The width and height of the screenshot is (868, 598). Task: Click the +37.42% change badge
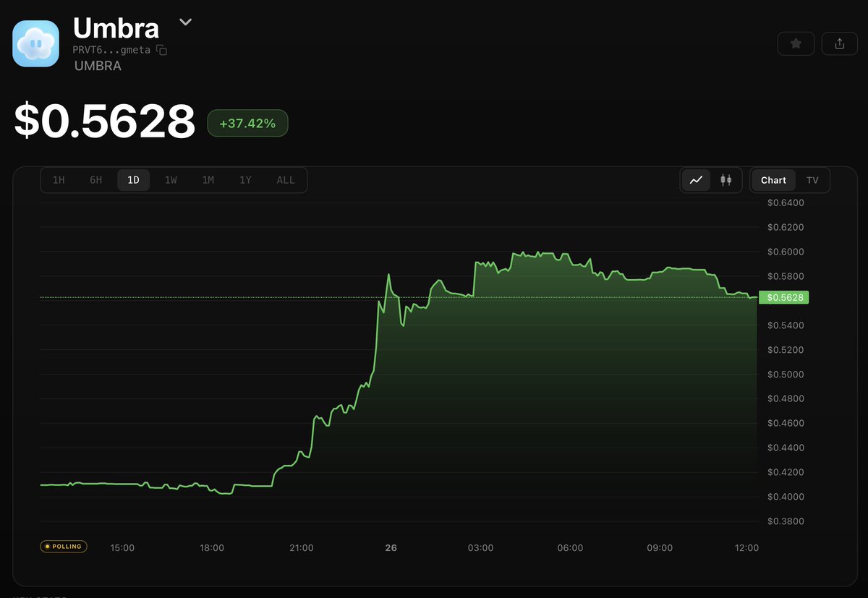pyautogui.click(x=247, y=124)
